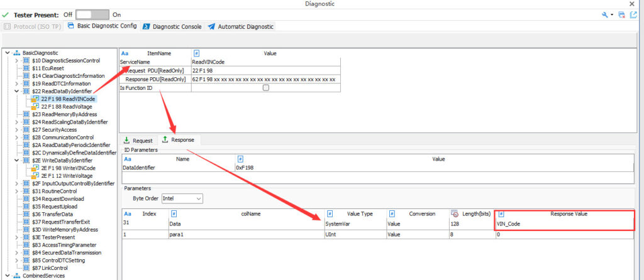This screenshot has height=280, width=644.
Task: Click the $11 EcuReset service icon
Action: point(27,68)
